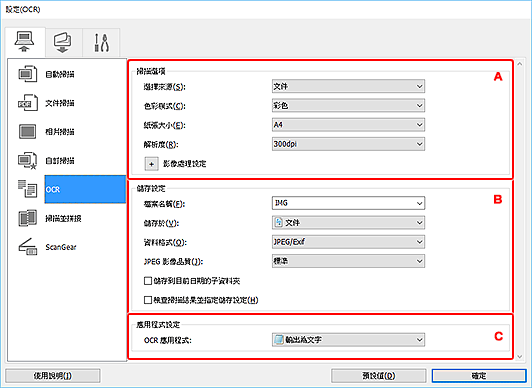Select the 掃描並拼接 stitch icon
Image resolution: width=532 pixels, height=388 pixels.
point(27,218)
